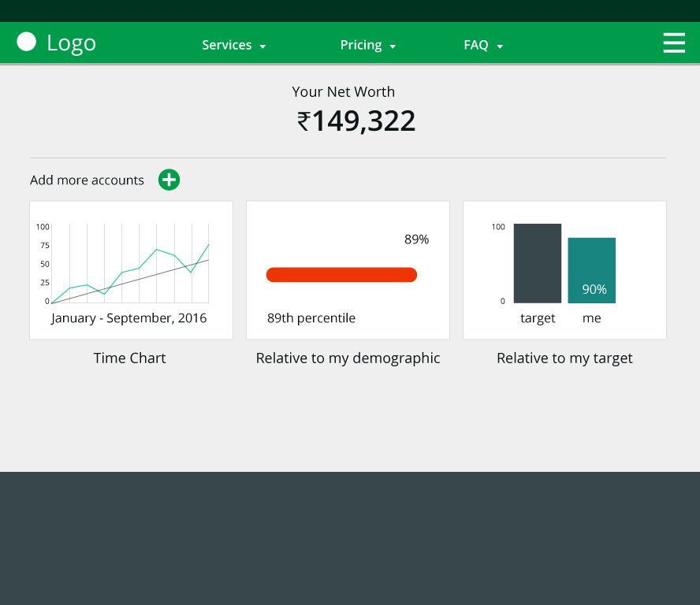Image resolution: width=700 pixels, height=605 pixels.
Task: Click the white circle logo icon
Action: 26,42
